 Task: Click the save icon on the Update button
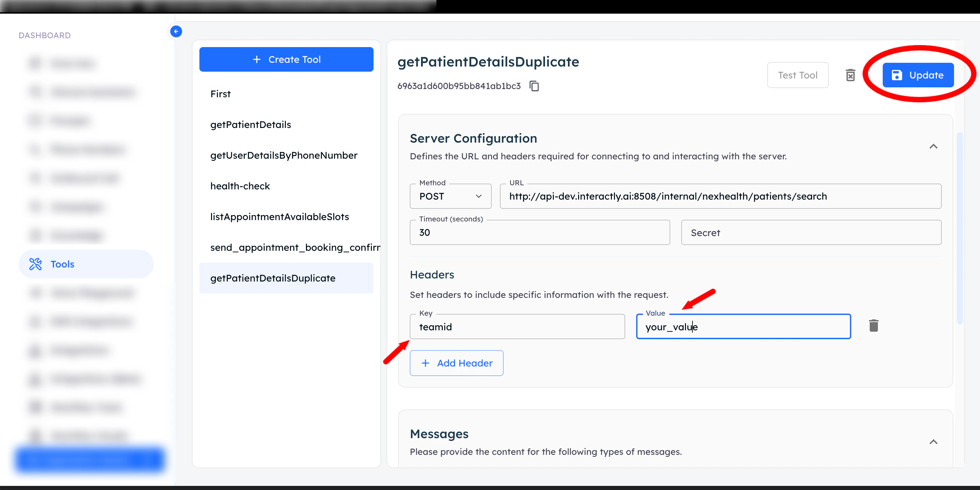coord(897,75)
